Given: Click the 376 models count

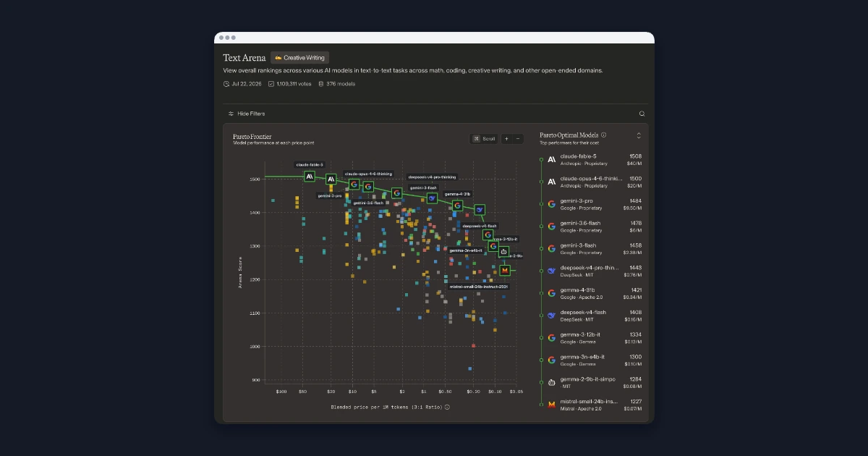Looking at the screenshot, I should click(341, 84).
